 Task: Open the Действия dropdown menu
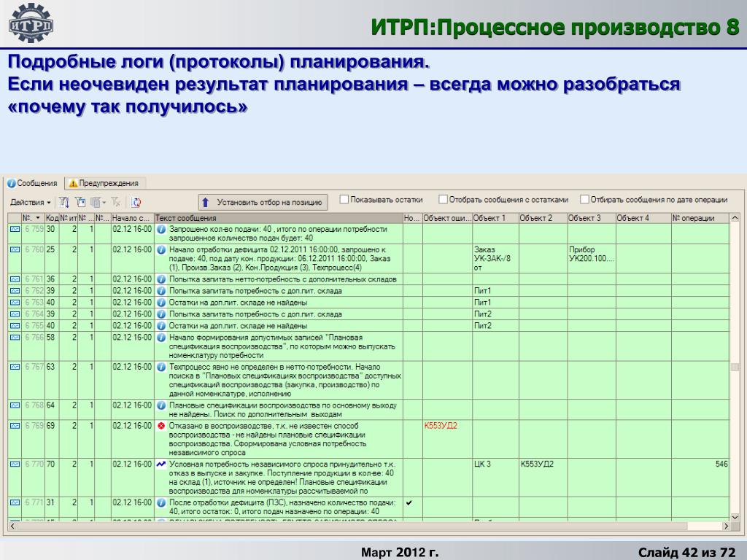point(30,203)
